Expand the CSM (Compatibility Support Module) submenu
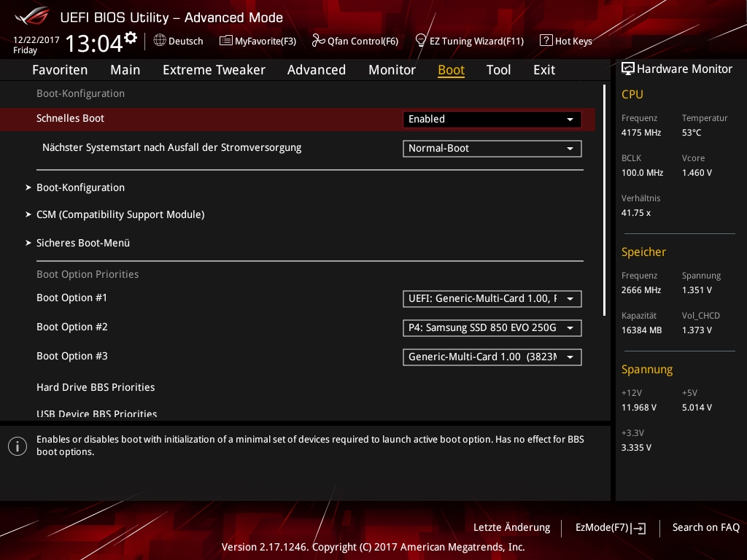This screenshot has width=747, height=560. click(120, 214)
